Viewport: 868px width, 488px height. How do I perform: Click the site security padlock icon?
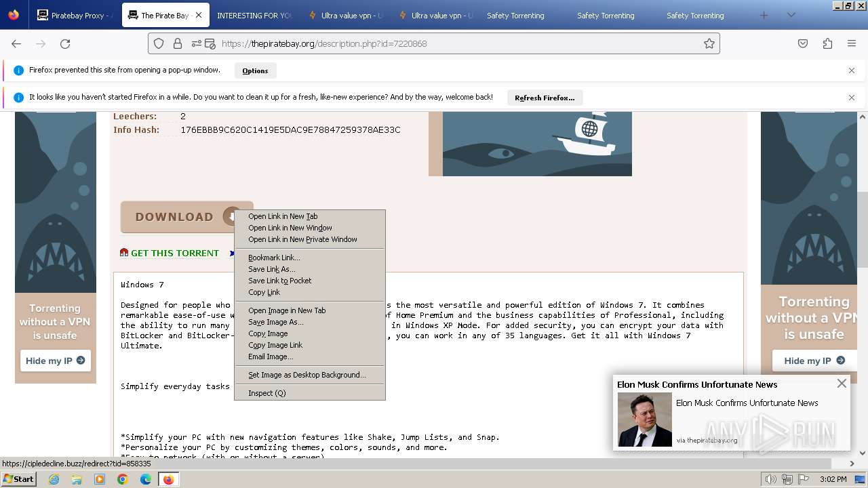(178, 43)
